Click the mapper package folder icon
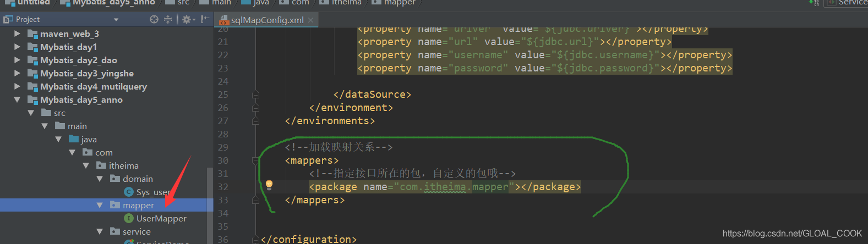 coord(115,205)
